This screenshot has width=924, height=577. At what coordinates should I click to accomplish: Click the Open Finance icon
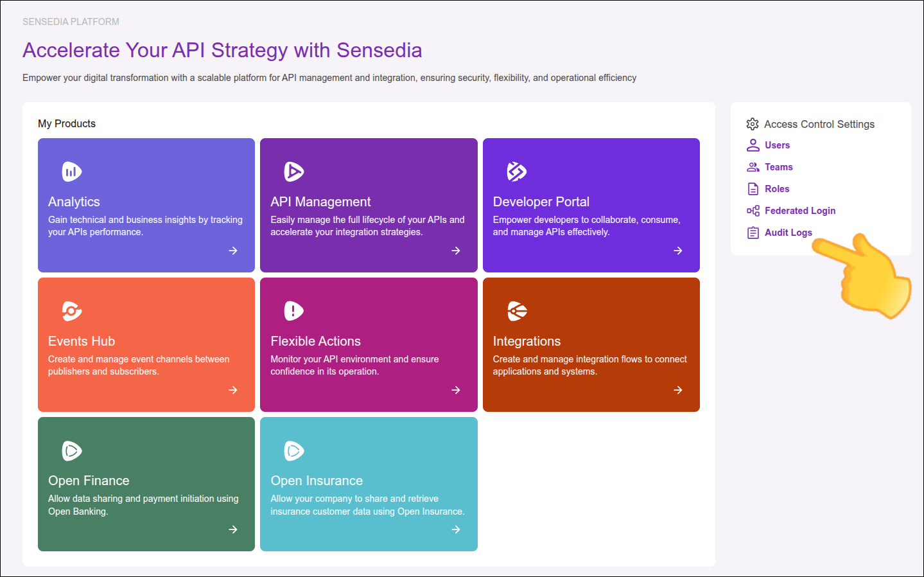pos(71,450)
